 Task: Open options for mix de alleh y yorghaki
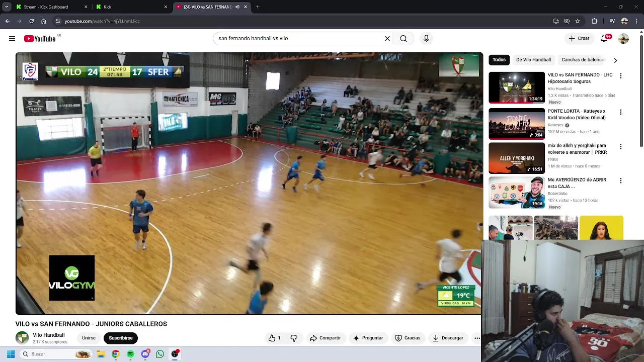click(620, 146)
